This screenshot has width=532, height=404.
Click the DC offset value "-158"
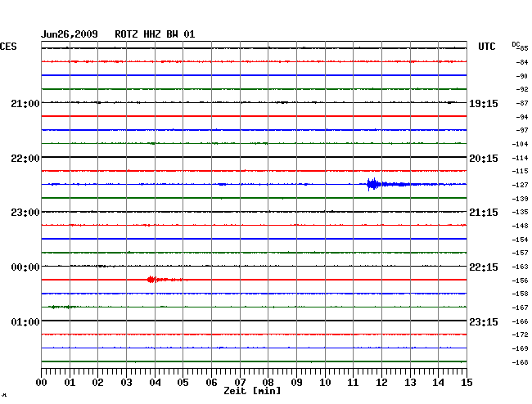tap(520, 294)
